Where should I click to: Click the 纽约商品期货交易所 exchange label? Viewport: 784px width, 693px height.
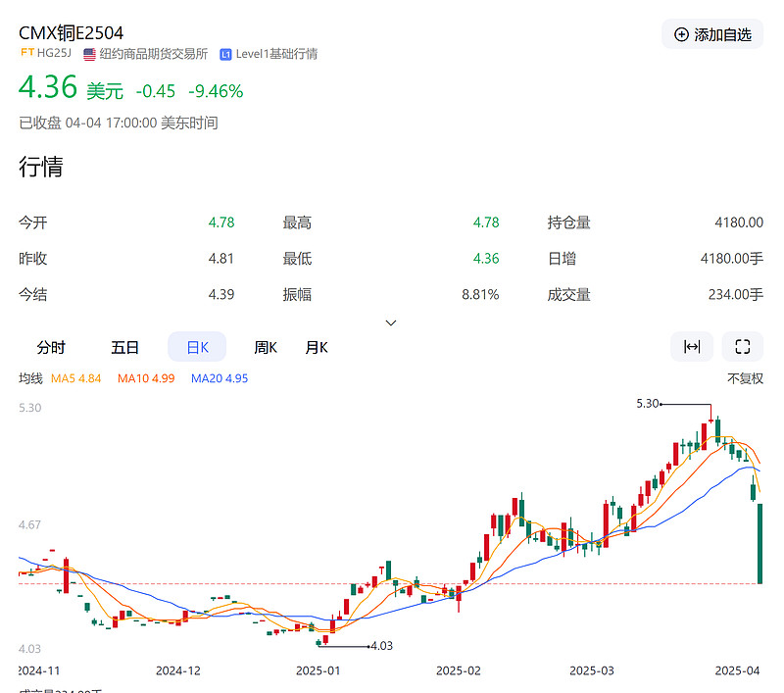155,55
